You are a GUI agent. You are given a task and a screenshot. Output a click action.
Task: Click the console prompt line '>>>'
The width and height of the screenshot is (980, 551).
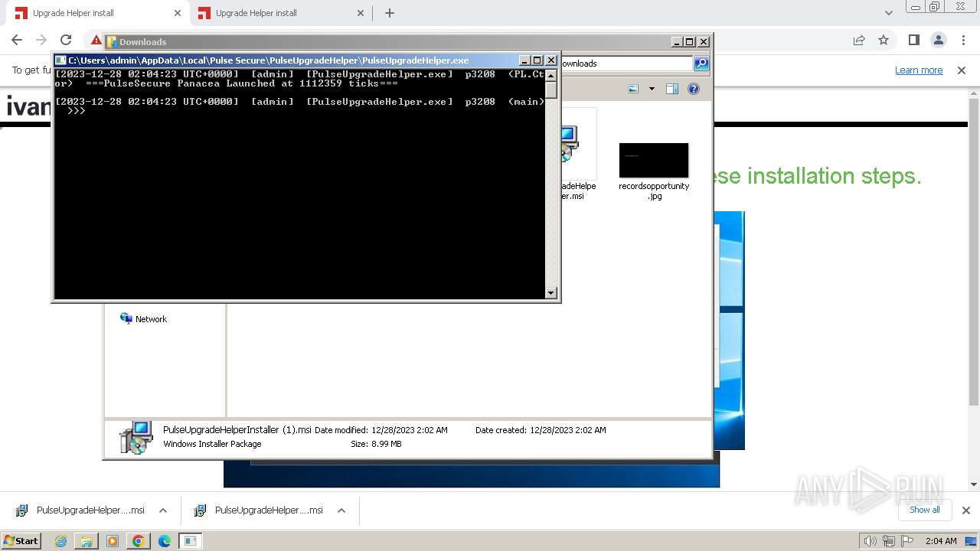pyautogui.click(x=76, y=111)
